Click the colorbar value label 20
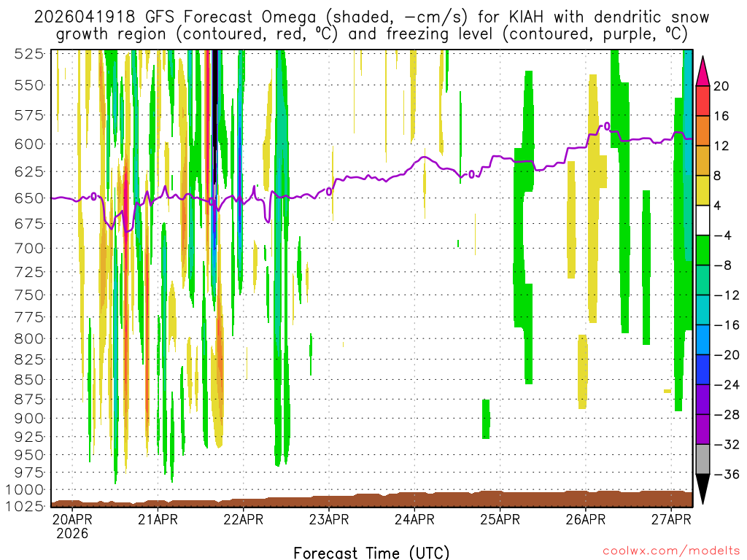 (721, 86)
